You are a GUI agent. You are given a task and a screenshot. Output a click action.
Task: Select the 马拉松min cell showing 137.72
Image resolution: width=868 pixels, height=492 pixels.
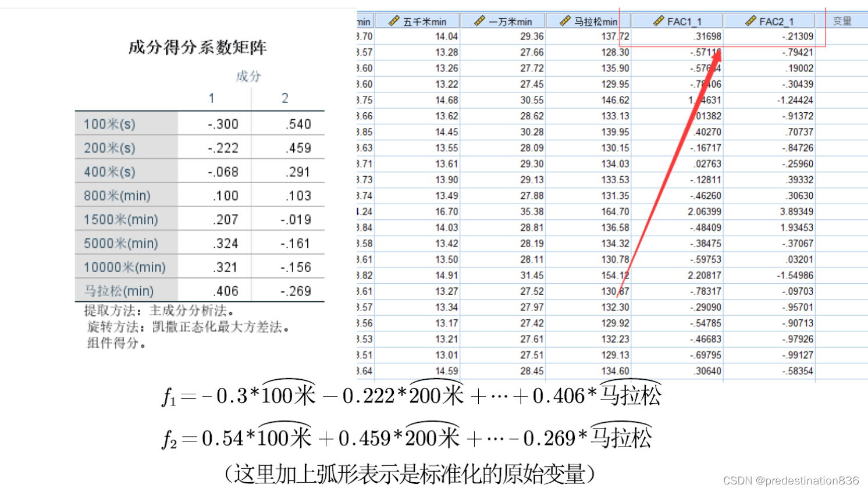(x=588, y=37)
